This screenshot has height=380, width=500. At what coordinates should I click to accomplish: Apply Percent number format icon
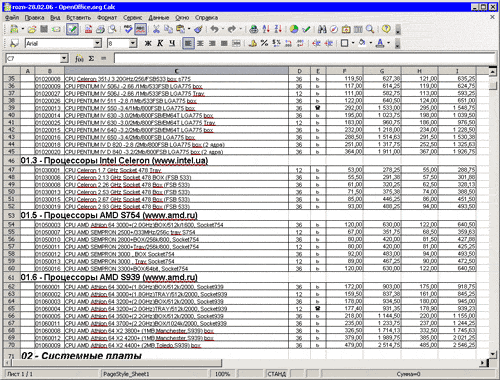pos(264,43)
